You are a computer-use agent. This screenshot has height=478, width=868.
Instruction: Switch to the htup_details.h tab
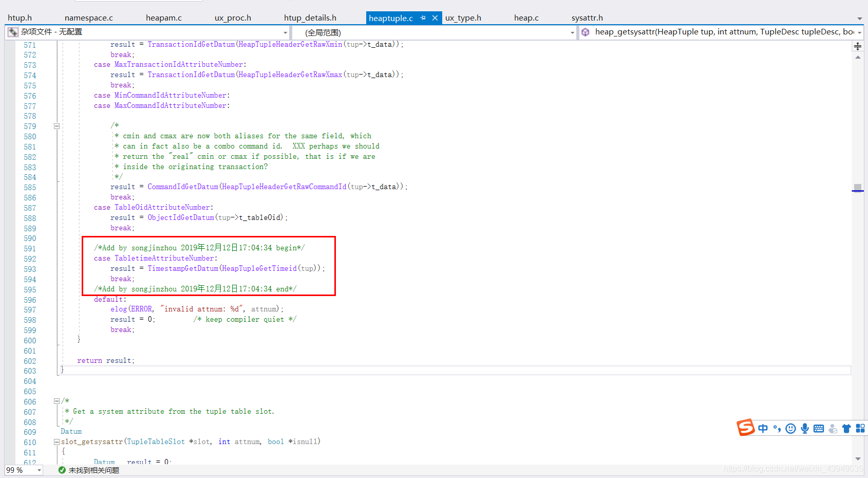(x=310, y=18)
